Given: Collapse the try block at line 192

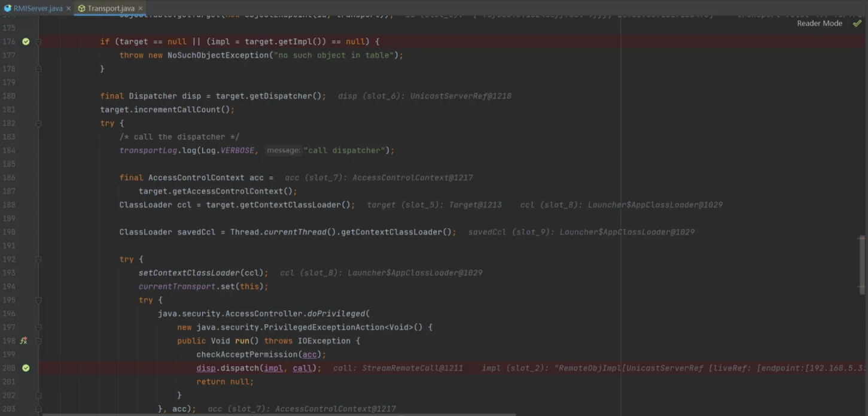Looking at the screenshot, I should pyautogui.click(x=38, y=259).
